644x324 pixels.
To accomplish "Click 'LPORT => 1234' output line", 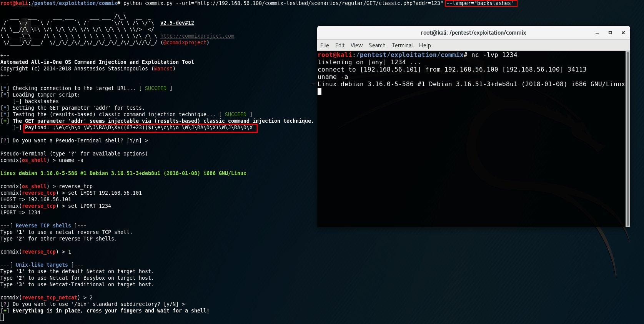I will pyautogui.click(x=20, y=212).
